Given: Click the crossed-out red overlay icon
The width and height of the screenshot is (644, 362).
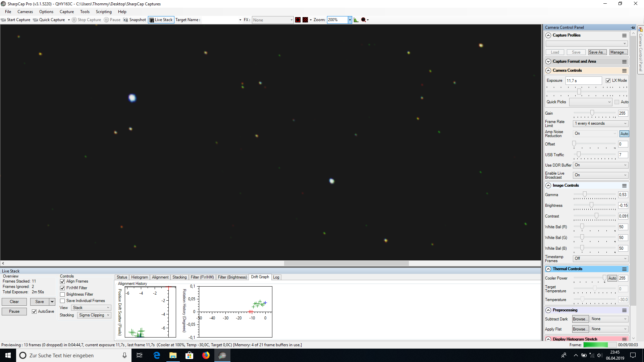Looking at the screenshot, I should click(x=305, y=20).
